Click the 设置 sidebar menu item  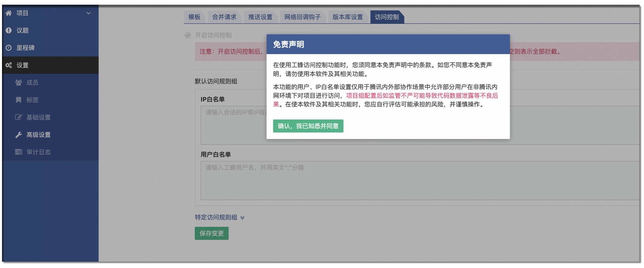click(51, 65)
